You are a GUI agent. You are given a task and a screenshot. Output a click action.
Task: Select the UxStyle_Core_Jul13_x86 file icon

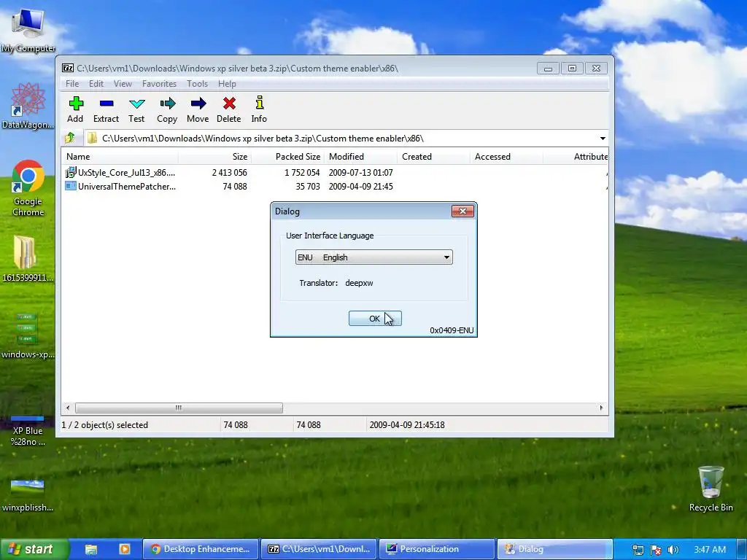point(71,172)
